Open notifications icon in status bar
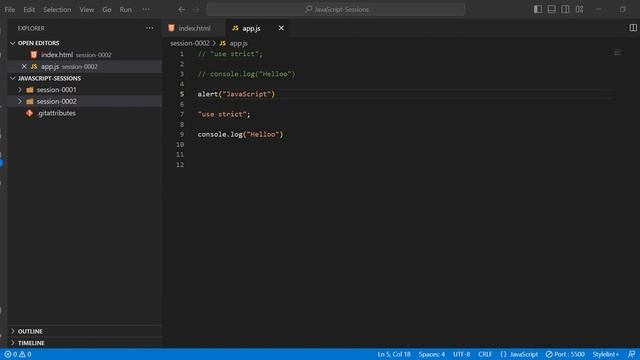Screen dimensions: 640x360 click(631, 354)
